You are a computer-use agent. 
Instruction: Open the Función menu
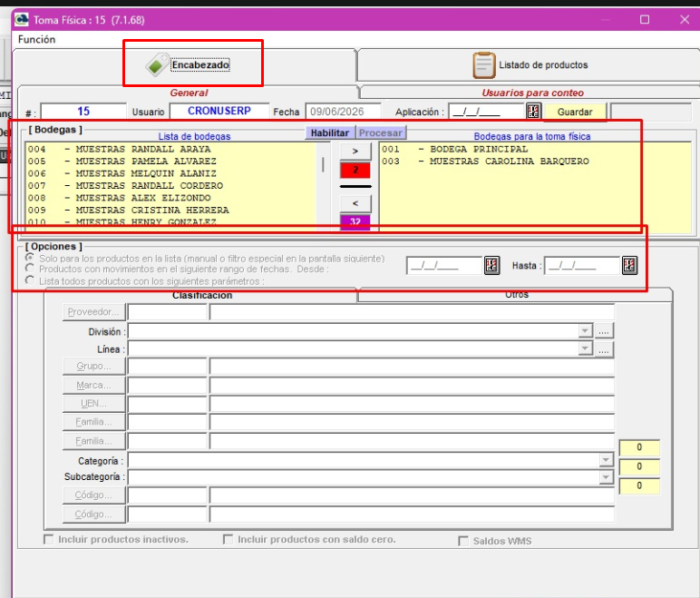pos(36,39)
